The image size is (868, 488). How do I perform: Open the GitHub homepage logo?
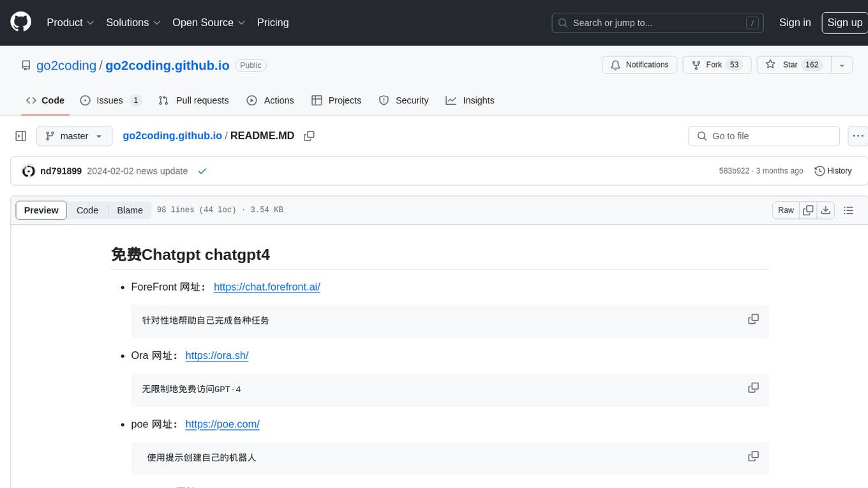pyautogui.click(x=20, y=22)
